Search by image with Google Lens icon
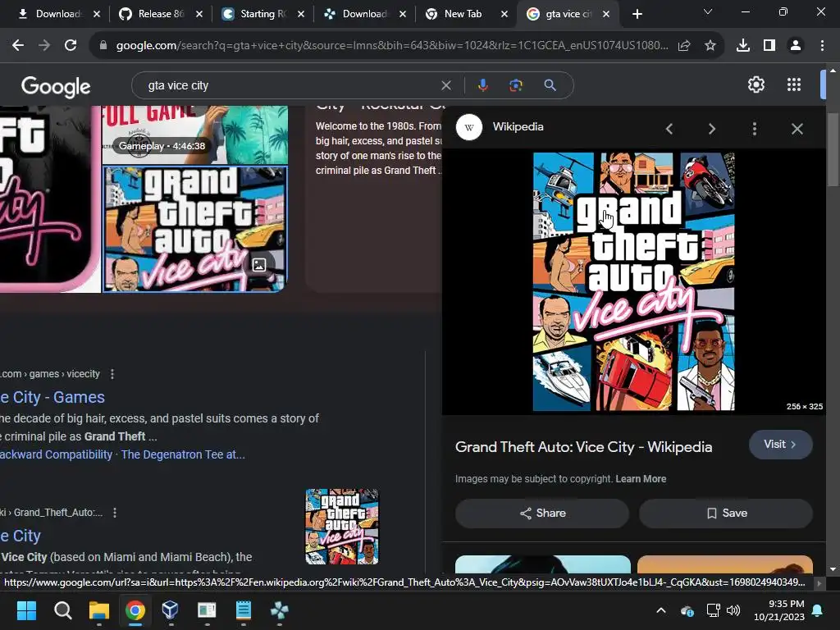 (516, 85)
